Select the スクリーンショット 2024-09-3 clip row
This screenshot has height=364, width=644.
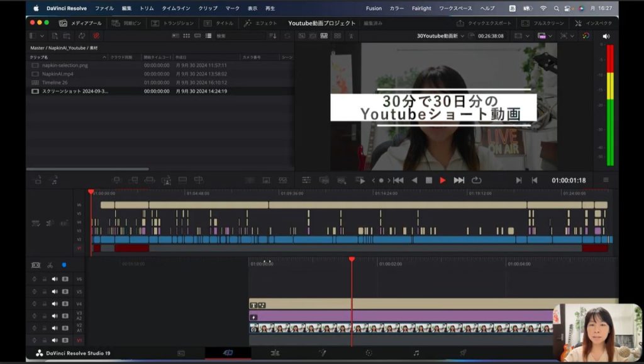click(x=75, y=91)
